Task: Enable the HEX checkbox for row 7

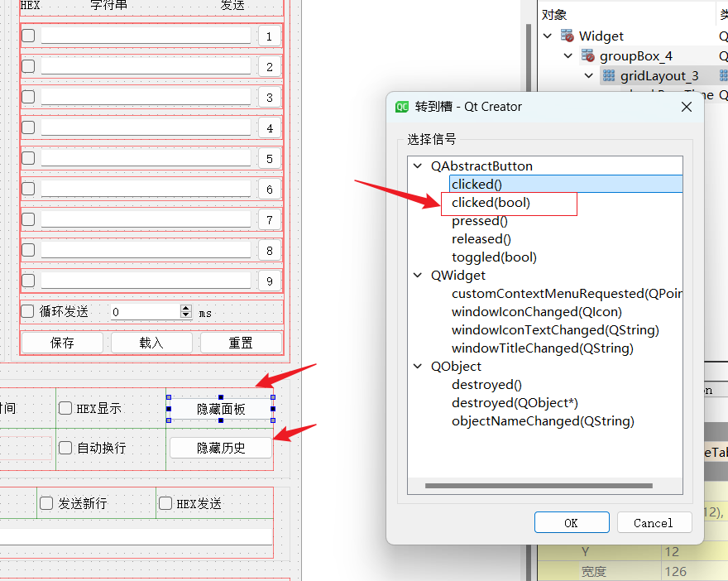Action: coord(28,219)
